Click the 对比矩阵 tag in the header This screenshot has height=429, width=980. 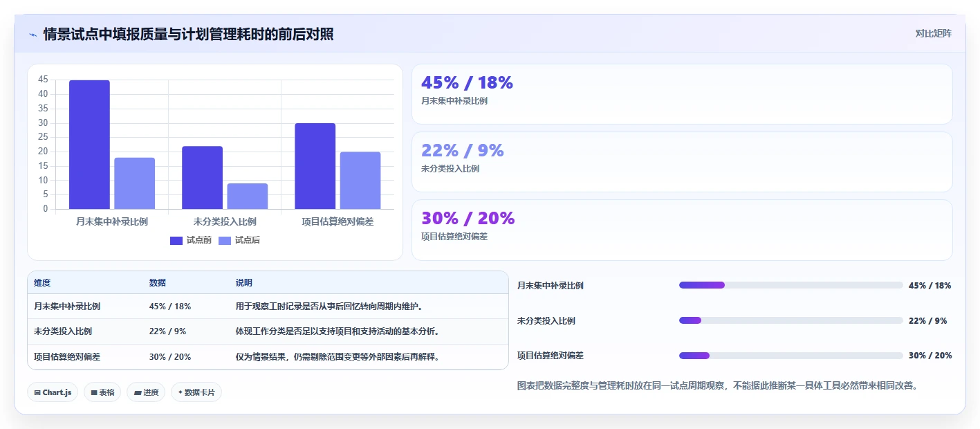point(933,33)
